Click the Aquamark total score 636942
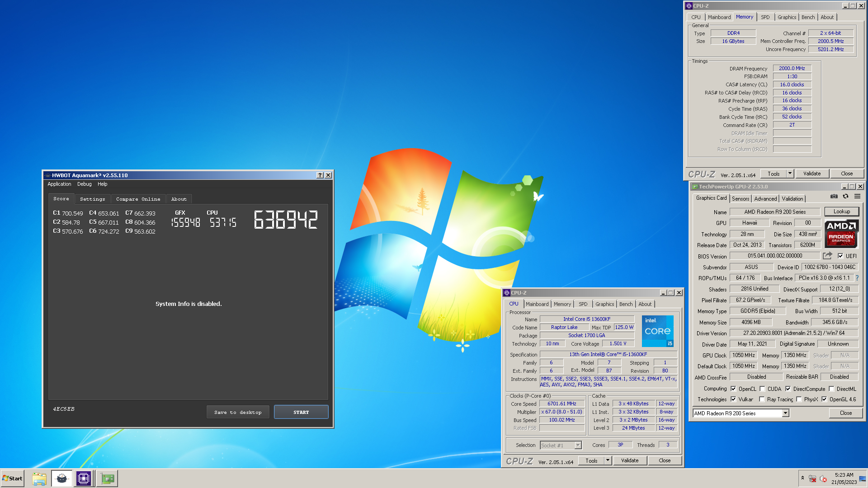 point(286,220)
